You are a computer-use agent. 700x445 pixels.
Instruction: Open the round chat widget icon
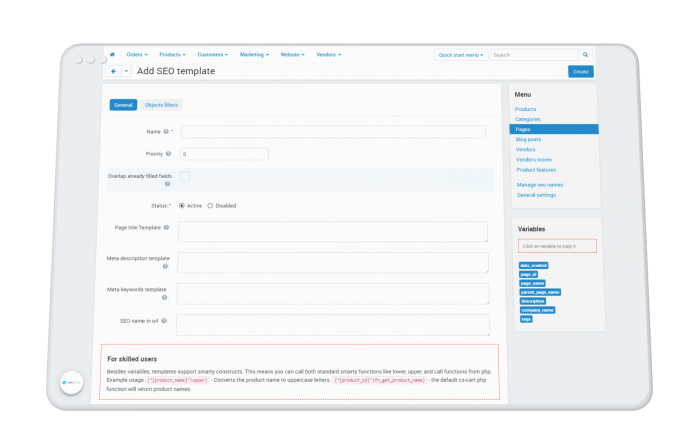(71, 383)
